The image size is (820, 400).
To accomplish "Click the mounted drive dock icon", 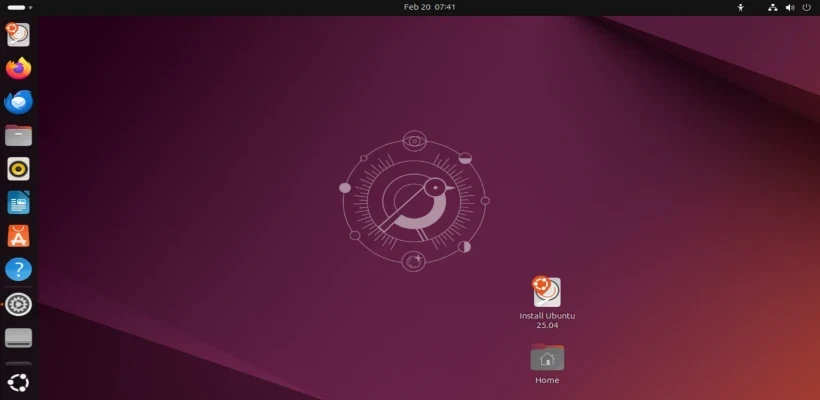I will [x=18, y=338].
